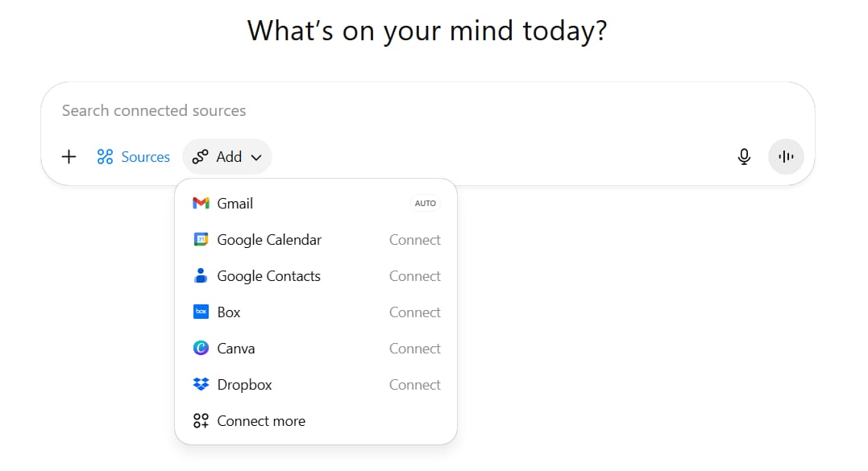Click the Dropbox logo icon
868x471 pixels.
coord(201,385)
